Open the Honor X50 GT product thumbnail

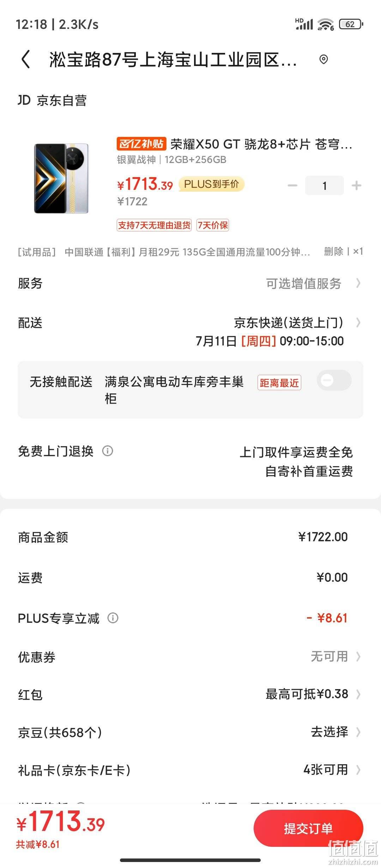point(61,178)
